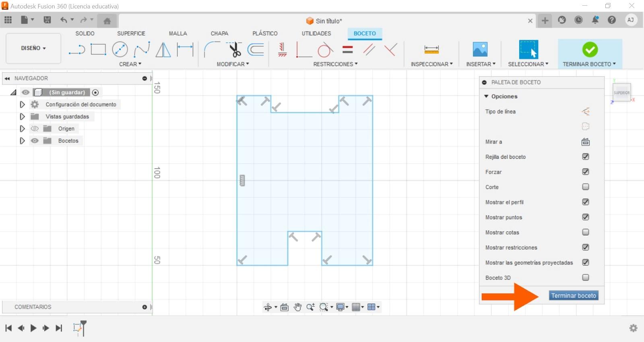Click the Tipo de línea icon
Image resolution: width=644 pixels, height=342 pixels.
[586, 112]
